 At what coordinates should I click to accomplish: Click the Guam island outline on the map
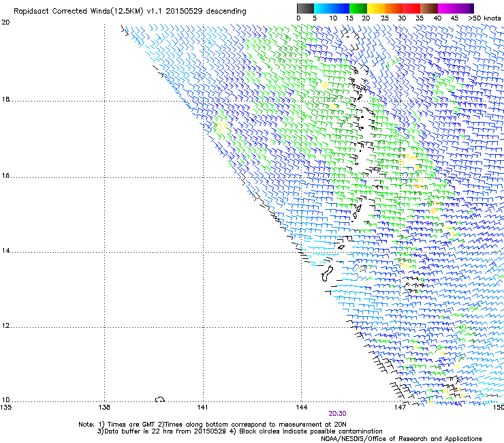pos(327,273)
